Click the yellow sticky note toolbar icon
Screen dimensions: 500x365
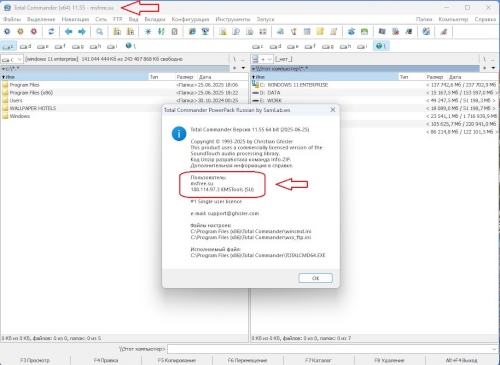point(320,32)
